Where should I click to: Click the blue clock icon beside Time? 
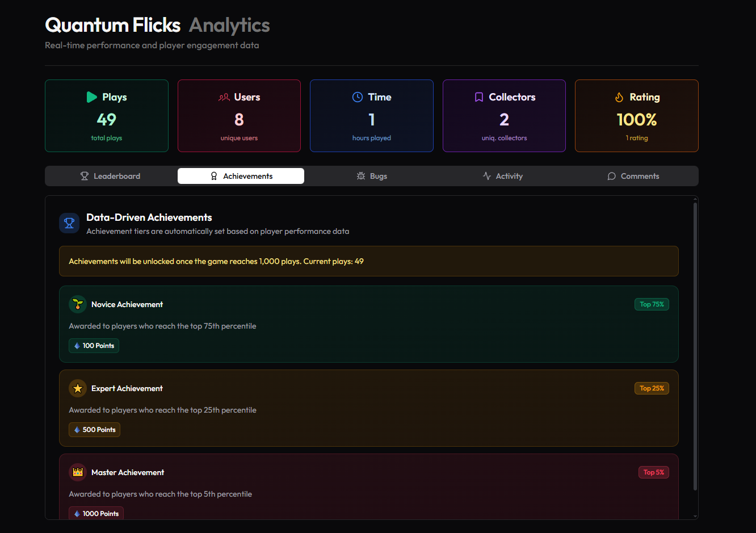click(358, 97)
